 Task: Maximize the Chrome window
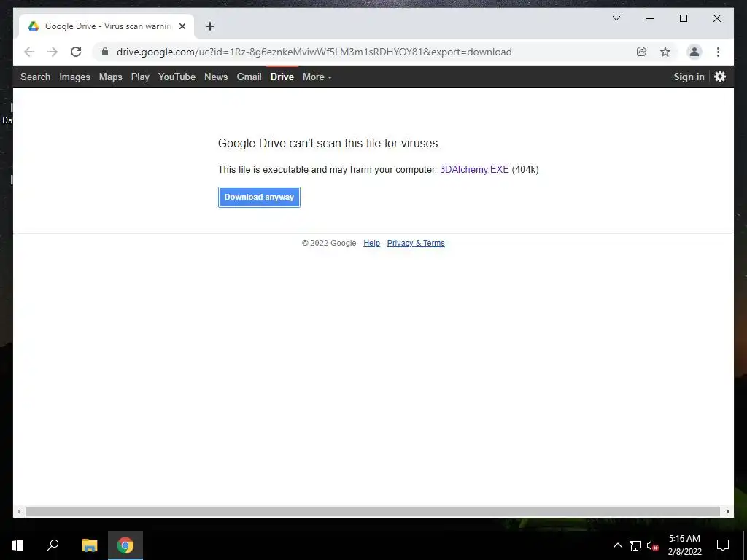(x=683, y=18)
